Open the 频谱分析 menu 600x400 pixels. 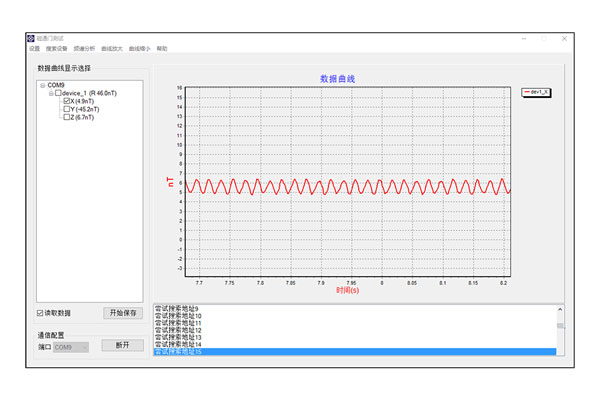point(85,49)
